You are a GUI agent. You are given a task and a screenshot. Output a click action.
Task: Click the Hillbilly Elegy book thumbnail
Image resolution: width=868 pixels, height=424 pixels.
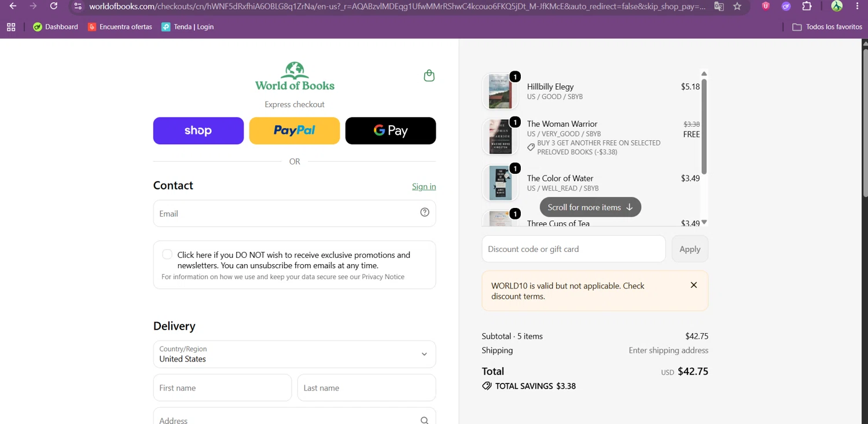500,92
